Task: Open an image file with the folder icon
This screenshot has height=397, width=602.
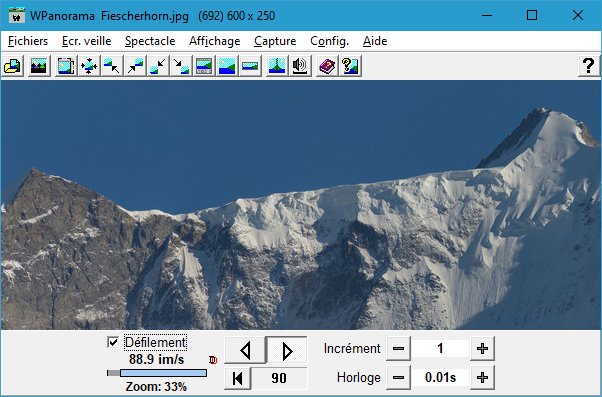Action: point(13,66)
